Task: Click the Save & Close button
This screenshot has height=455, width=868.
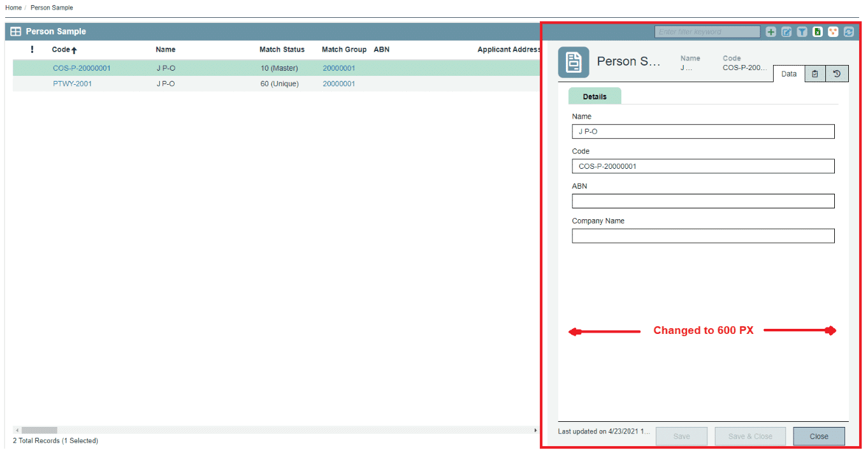Action: (x=750, y=437)
